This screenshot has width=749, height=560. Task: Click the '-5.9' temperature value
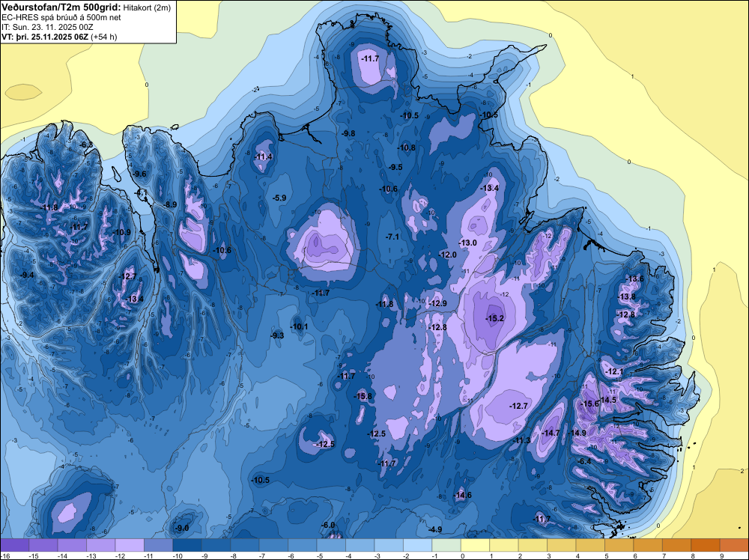(279, 198)
